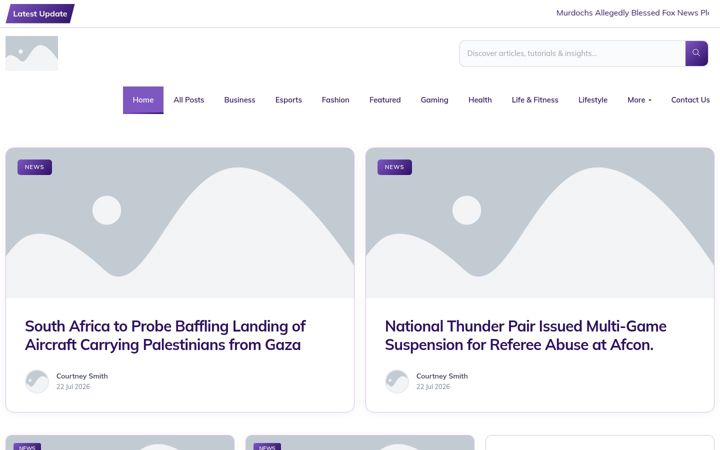
Task: Navigate to Business category
Action: coord(240,100)
